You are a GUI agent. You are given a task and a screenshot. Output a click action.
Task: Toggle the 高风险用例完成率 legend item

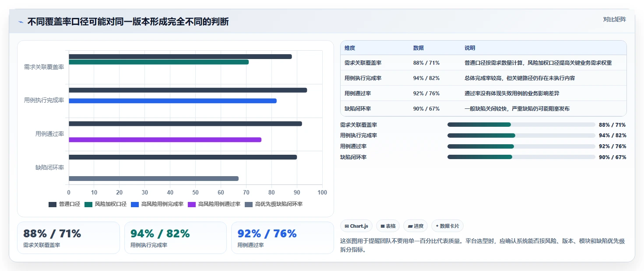(157, 204)
